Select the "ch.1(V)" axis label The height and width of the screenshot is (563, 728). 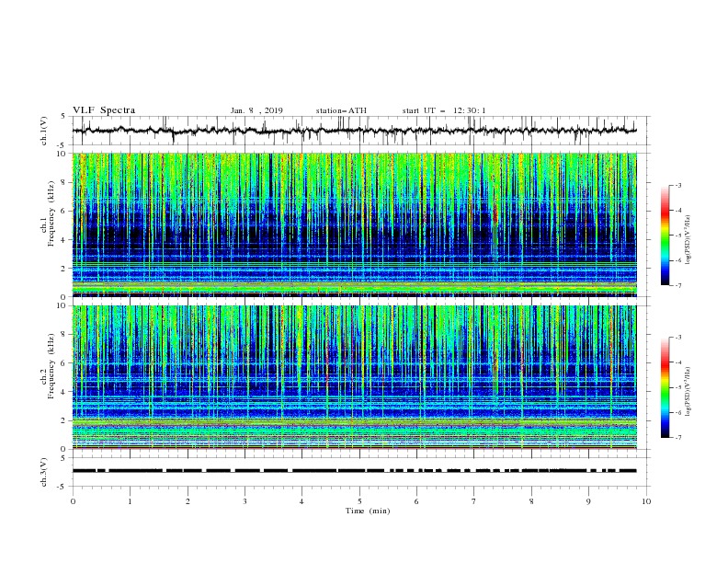point(44,131)
